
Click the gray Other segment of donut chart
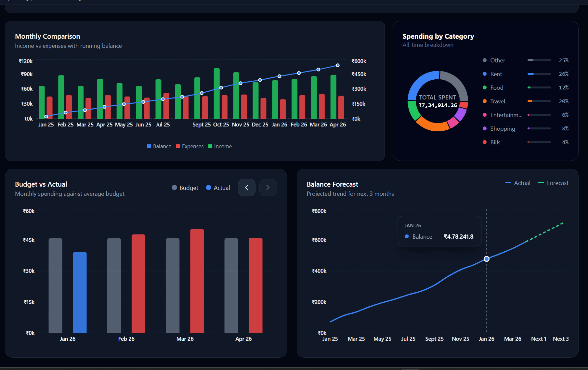click(x=457, y=83)
